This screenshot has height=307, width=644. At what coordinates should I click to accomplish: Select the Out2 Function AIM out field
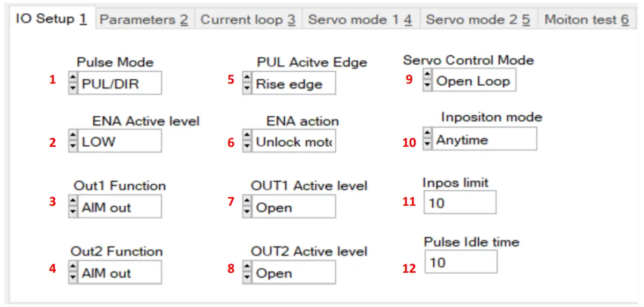120,273
